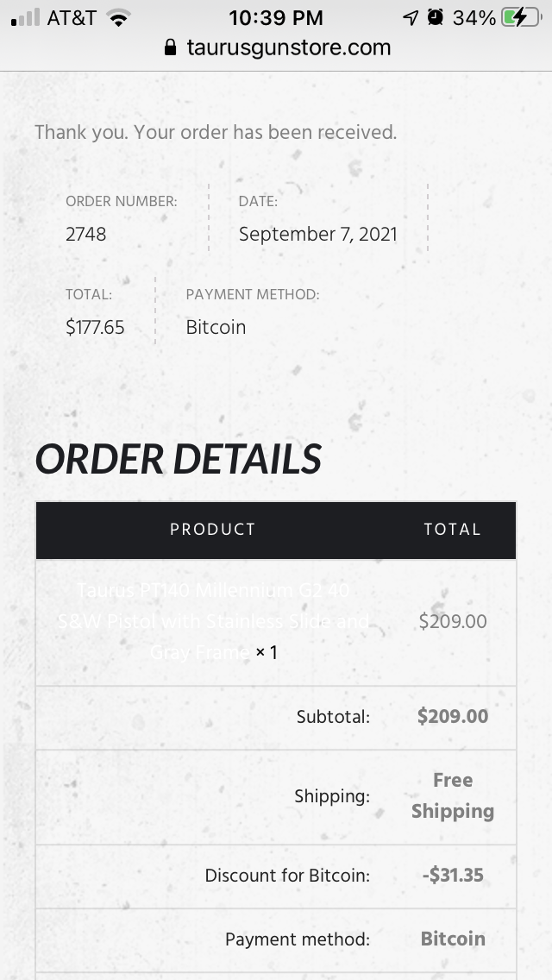Tap the Free Shipping value

tap(453, 795)
